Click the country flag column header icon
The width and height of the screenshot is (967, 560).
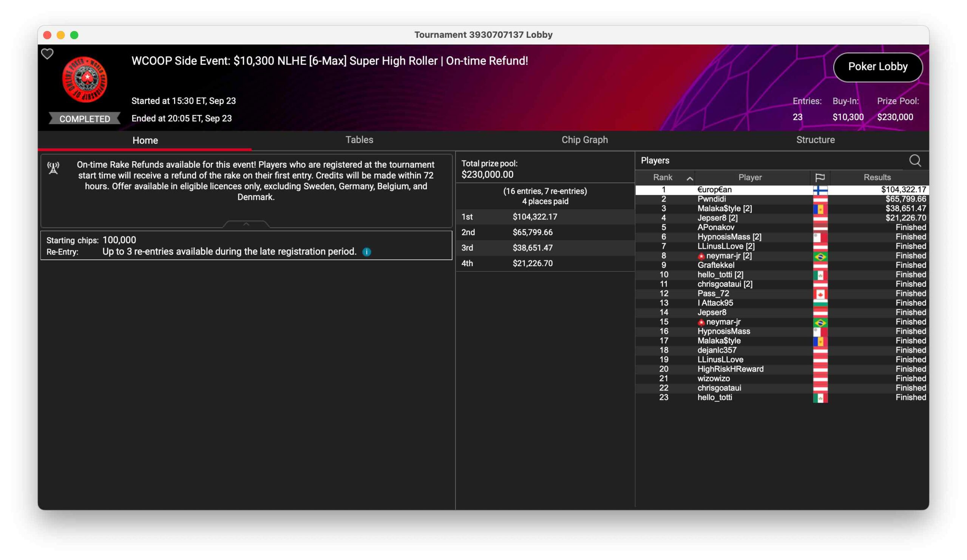(x=820, y=177)
